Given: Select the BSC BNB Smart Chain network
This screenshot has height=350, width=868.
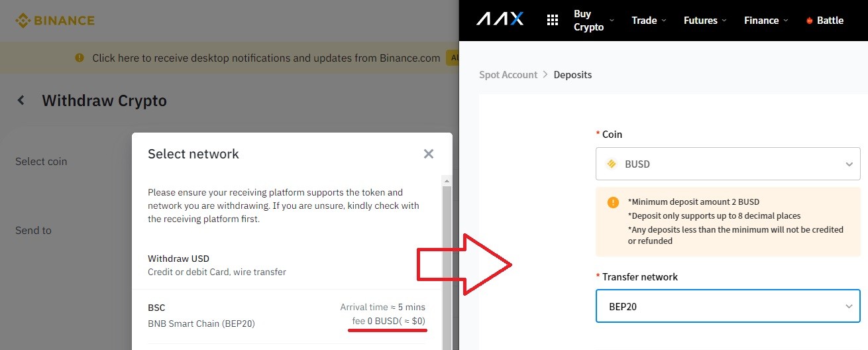Looking at the screenshot, I should tap(286, 316).
